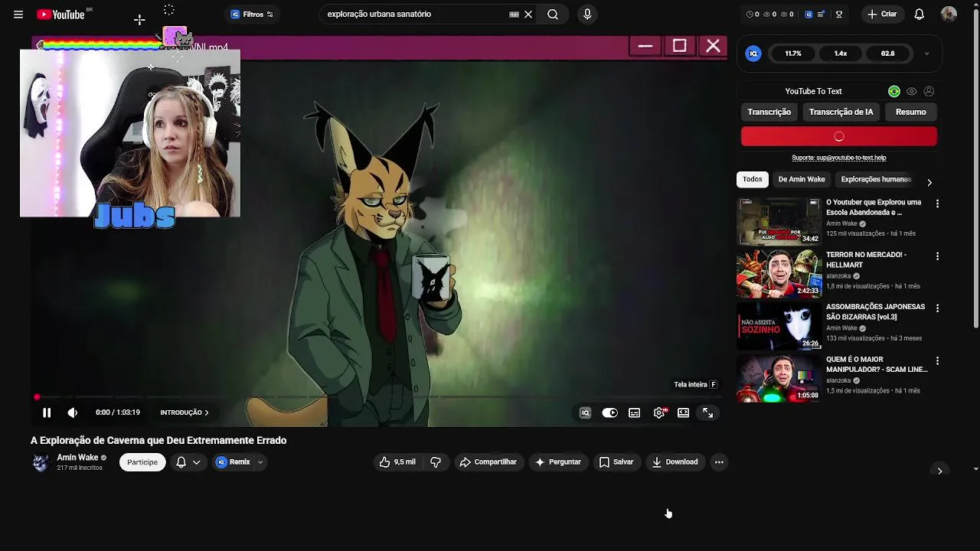Screen dimensions: 980x551
Task: Change the YouTube To Text language flag
Action: click(893, 91)
